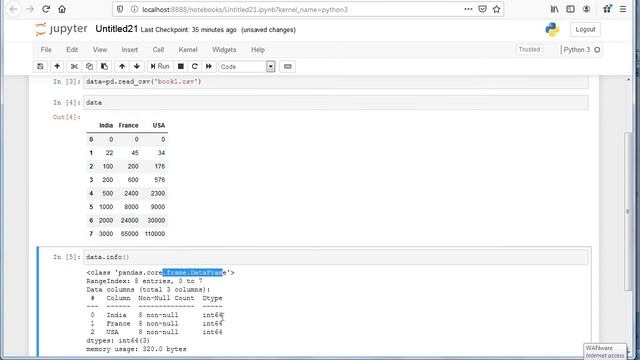640x360 pixels.
Task: Click the USA column header
Action: (x=159, y=125)
